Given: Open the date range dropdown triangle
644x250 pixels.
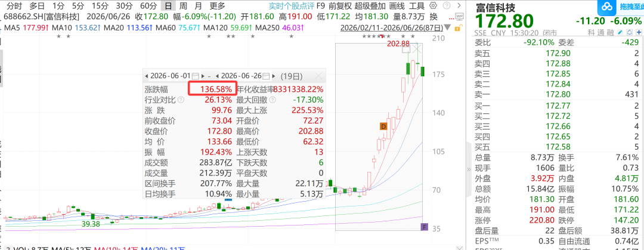Looking at the screenshot, I should tap(447, 28).
